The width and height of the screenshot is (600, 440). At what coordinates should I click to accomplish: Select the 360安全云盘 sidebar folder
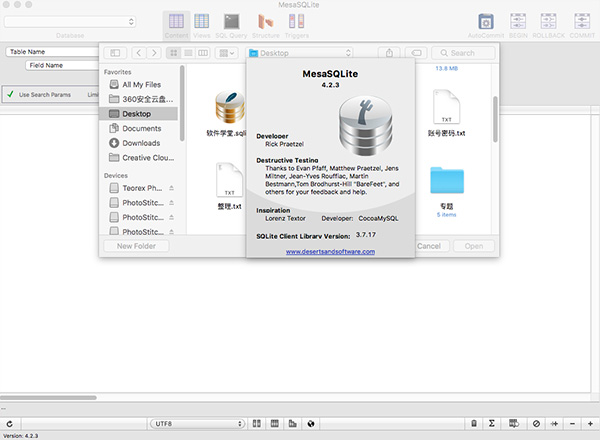[140, 99]
